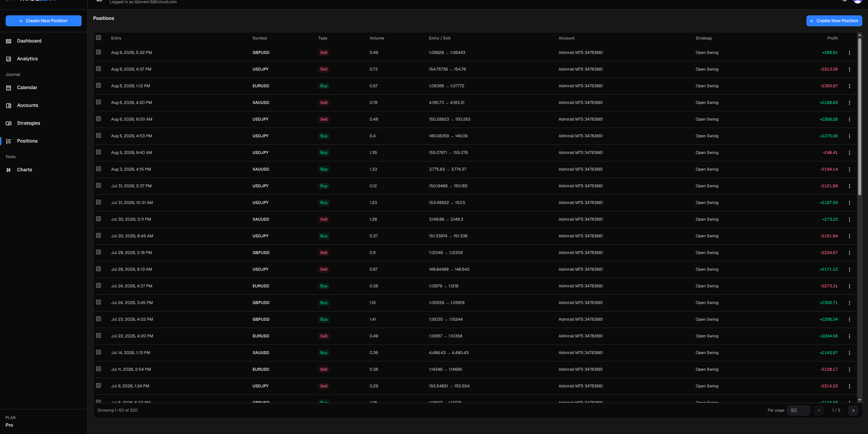The width and height of the screenshot is (868, 434).
Task: Open the Strategies menu item
Action: pyautogui.click(x=28, y=123)
